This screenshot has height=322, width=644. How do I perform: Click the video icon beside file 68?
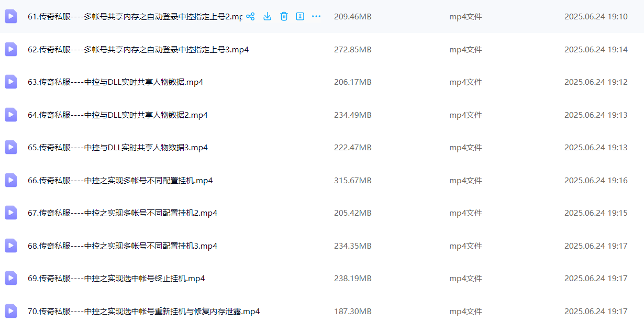(11, 246)
